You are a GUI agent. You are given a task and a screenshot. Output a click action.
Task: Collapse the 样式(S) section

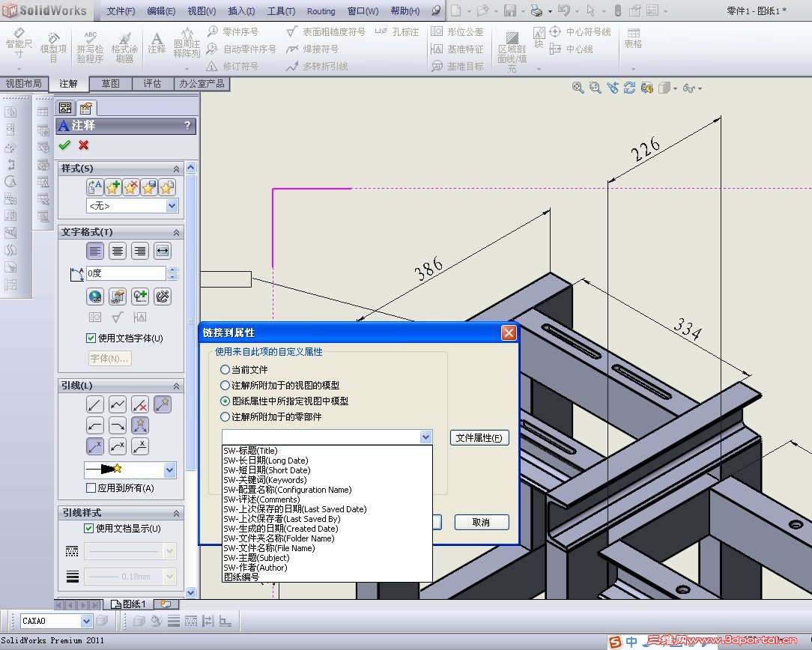pos(176,168)
